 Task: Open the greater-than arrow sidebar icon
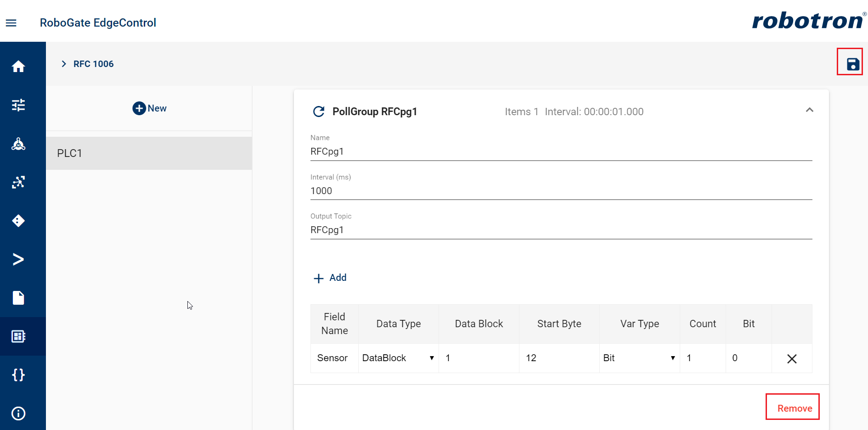pos(18,259)
